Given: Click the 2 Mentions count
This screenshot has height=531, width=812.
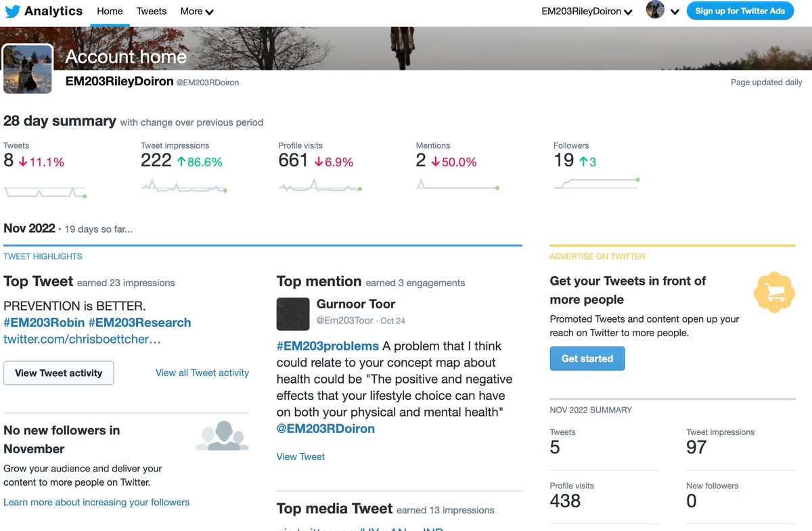Looking at the screenshot, I should click(421, 161).
